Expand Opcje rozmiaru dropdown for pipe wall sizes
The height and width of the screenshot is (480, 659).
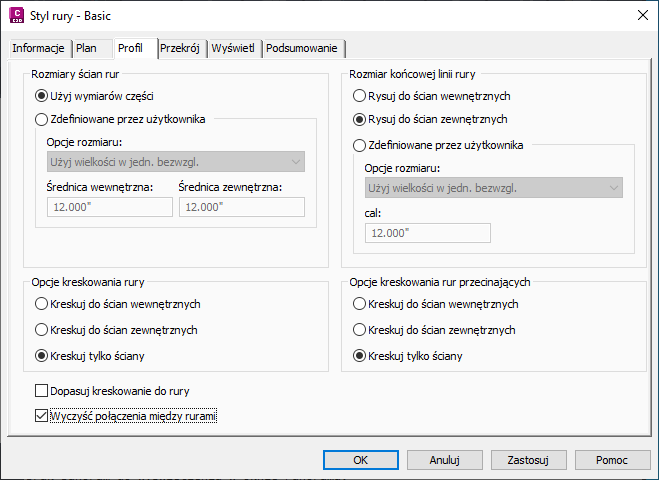click(x=175, y=162)
